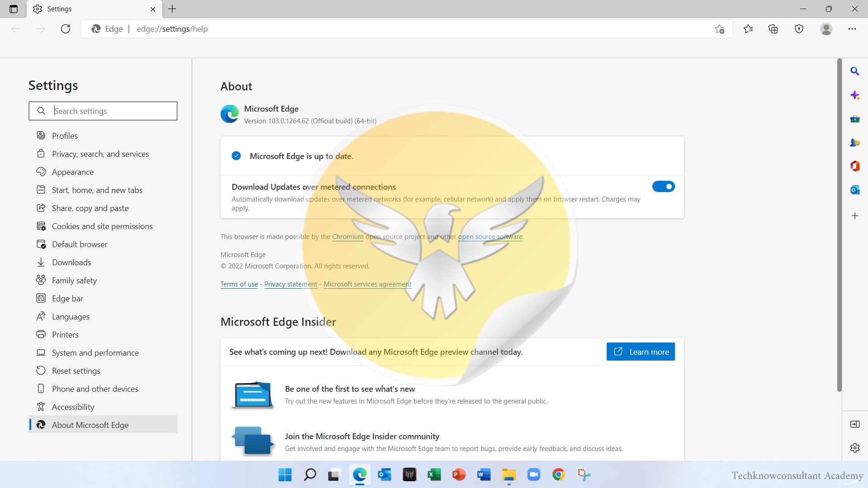868x488 pixels.
Task: Open Zoom from the Windows taskbar
Action: [533, 475]
